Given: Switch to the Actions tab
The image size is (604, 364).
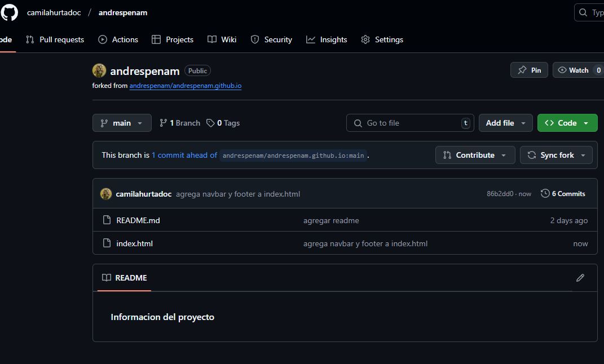Looking at the screenshot, I should (118, 39).
